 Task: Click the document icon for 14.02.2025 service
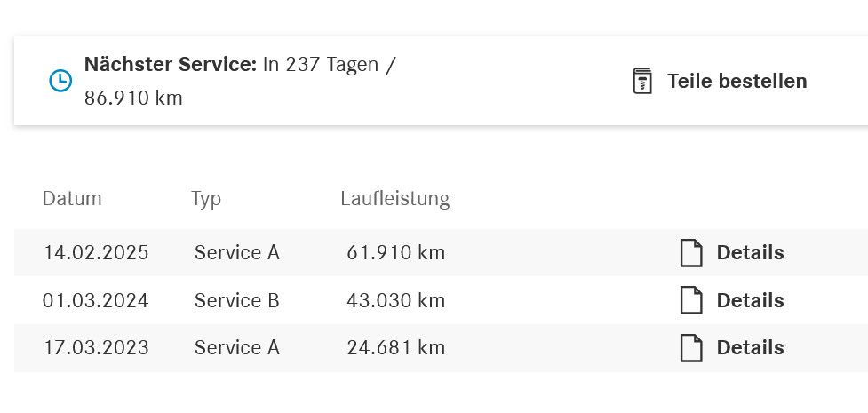click(x=691, y=253)
